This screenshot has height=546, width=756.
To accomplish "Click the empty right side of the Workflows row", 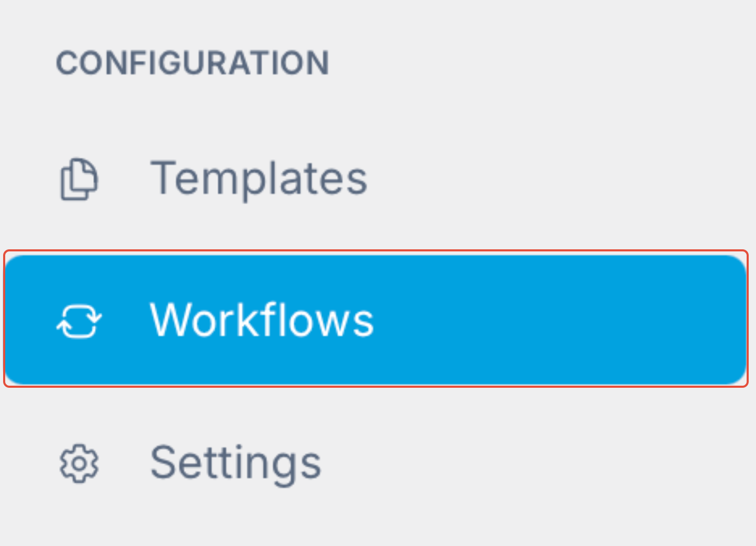I will [x=598, y=320].
